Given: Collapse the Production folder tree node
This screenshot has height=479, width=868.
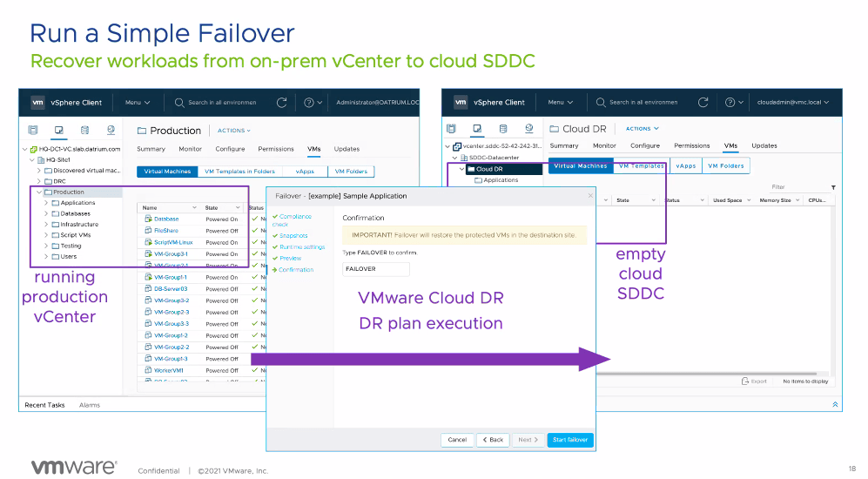Looking at the screenshot, I should click(38, 192).
